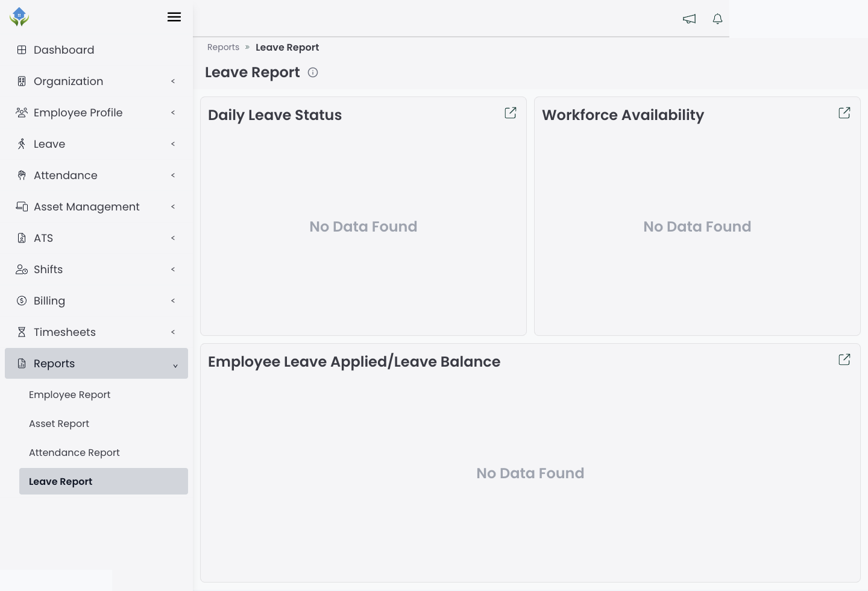
Task: Expand the Billing menu chevron
Action: pos(173,301)
